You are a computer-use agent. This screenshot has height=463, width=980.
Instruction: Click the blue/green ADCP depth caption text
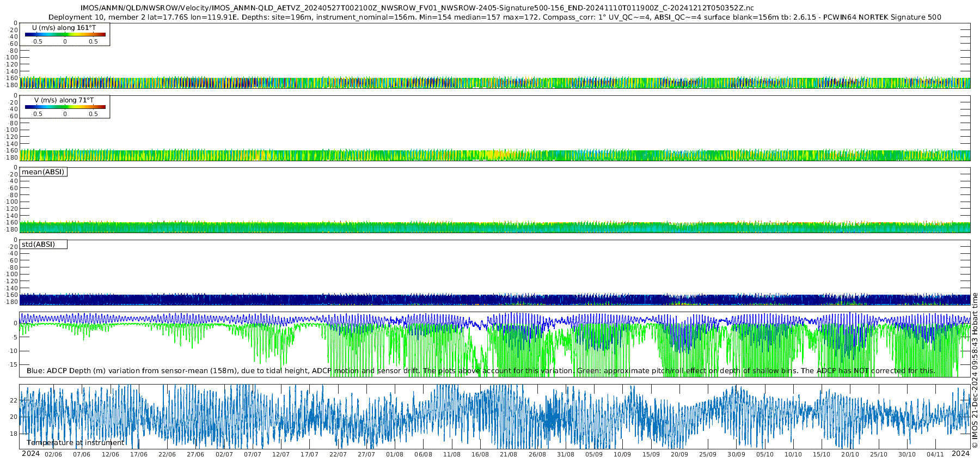click(x=481, y=371)
